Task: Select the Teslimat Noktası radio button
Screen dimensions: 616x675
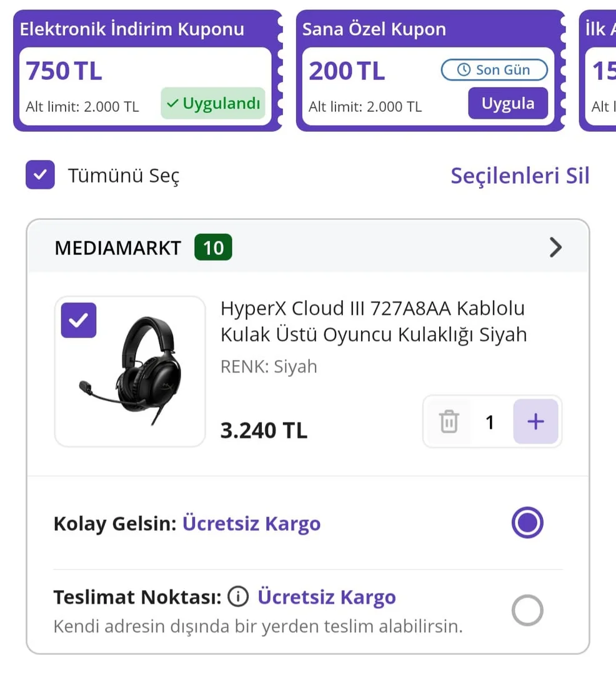Action: click(x=527, y=610)
